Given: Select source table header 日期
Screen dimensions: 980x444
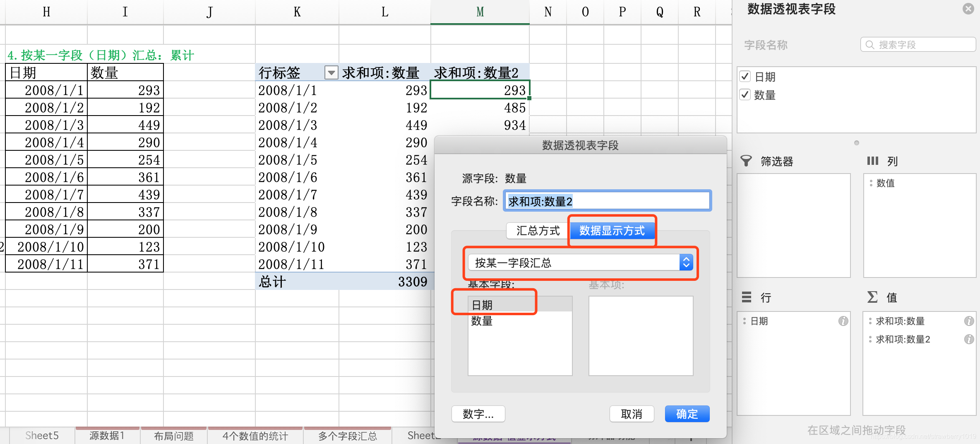Looking at the screenshot, I should (x=46, y=73).
